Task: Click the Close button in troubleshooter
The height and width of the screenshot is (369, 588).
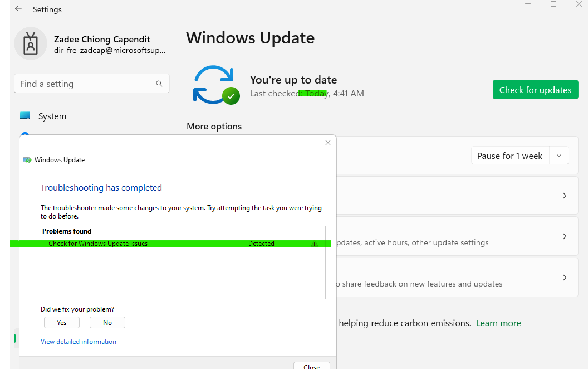Action: (x=312, y=366)
